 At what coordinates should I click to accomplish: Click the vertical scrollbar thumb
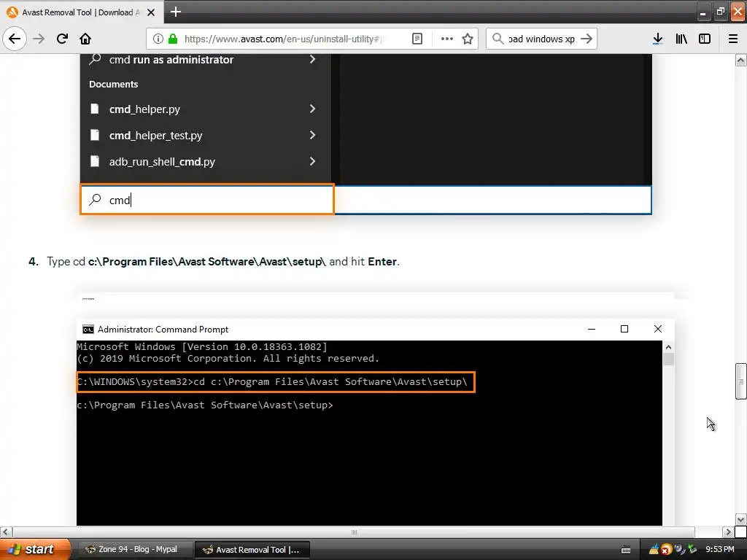tap(740, 381)
